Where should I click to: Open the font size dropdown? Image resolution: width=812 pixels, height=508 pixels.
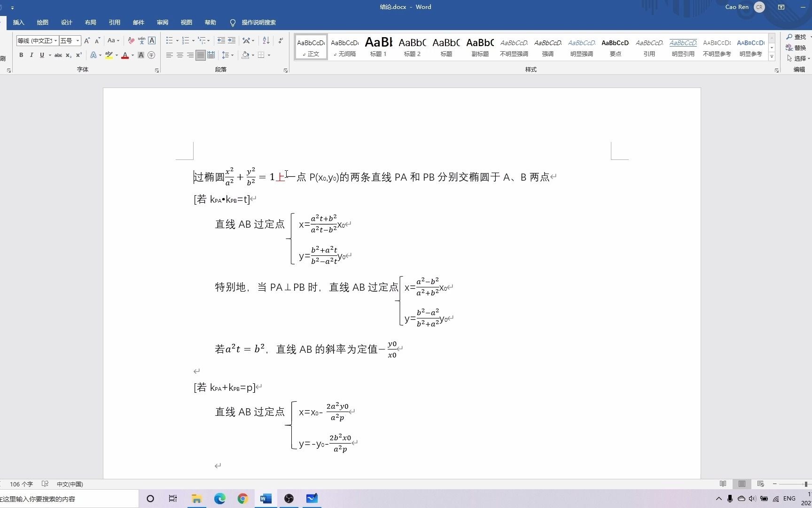pos(78,40)
